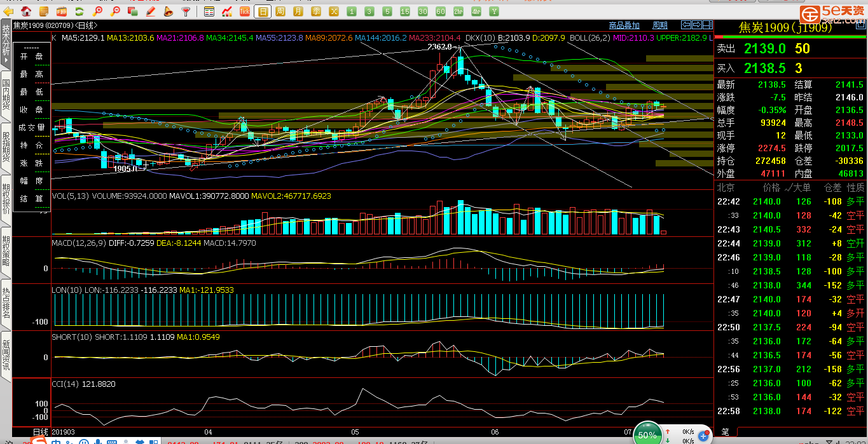Open the 技术分析 side tab

(x=6, y=43)
